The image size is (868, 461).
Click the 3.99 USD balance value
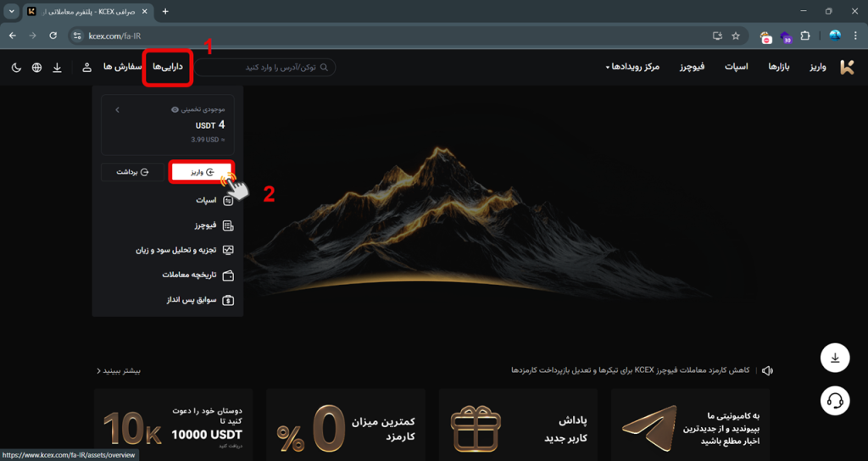point(207,140)
